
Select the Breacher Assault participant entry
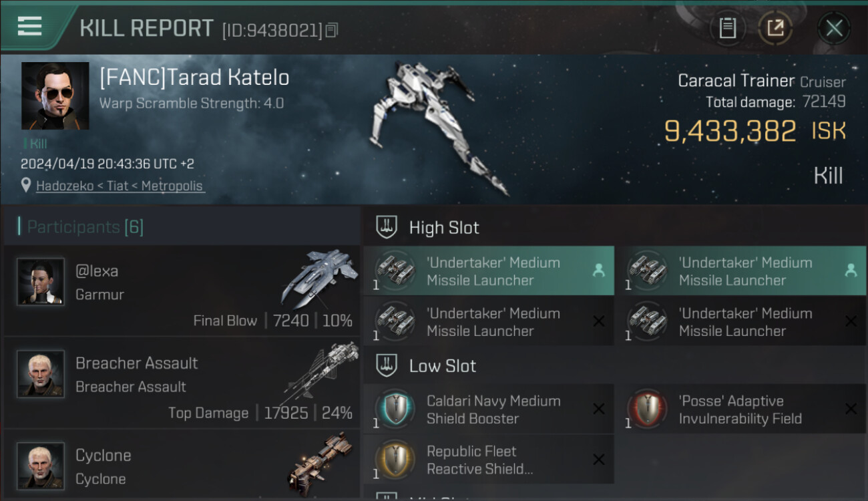point(182,382)
